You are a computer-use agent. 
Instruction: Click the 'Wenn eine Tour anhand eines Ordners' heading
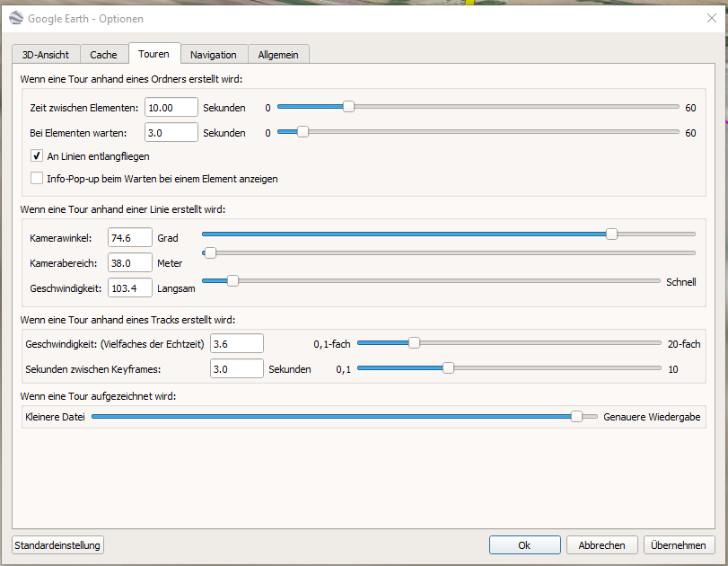(x=131, y=79)
